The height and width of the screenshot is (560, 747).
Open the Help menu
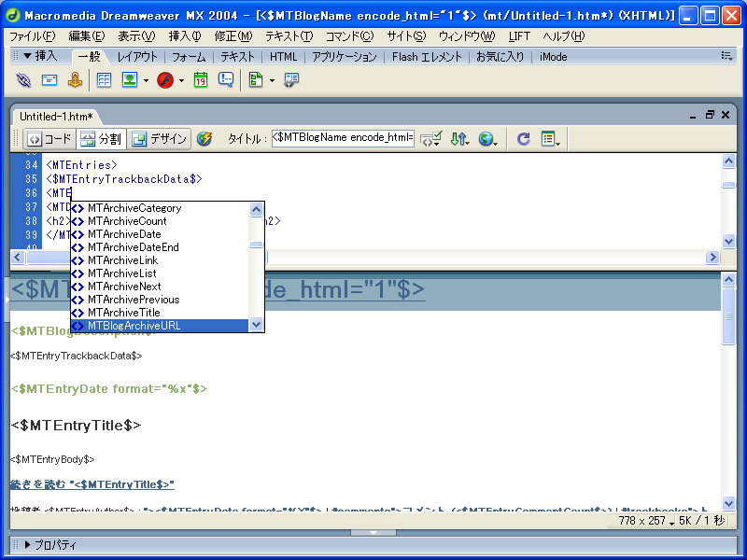click(x=564, y=36)
